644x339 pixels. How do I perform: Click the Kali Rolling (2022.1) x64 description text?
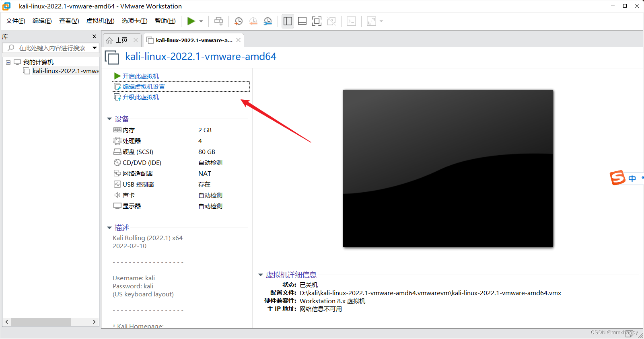(148, 238)
